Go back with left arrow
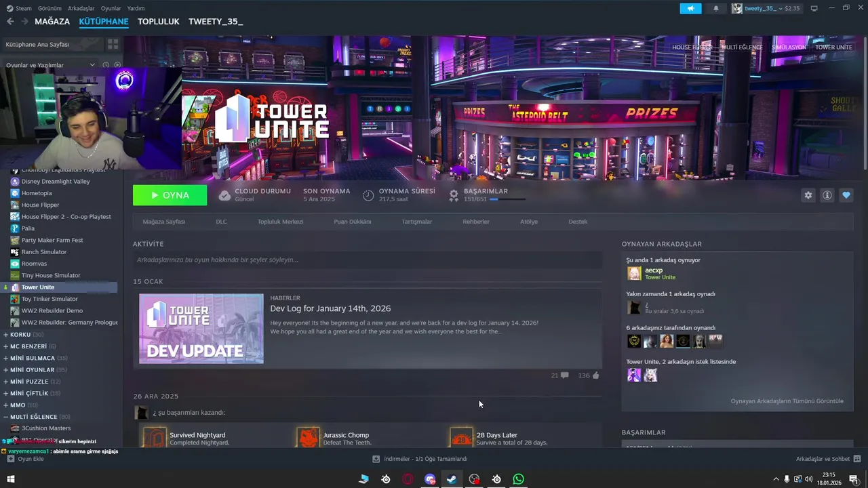Screen dimensions: 868x488 10,21
